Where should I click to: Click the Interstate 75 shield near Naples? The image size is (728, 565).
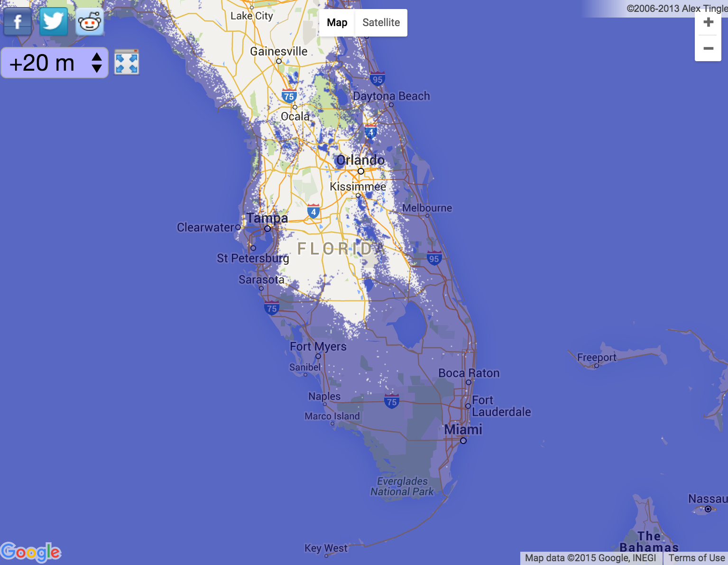[x=391, y=402]
